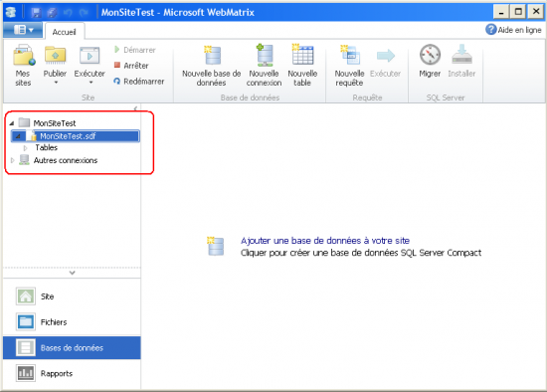
Task: Collapse the navigation pane with chevron
Action: 135,108
